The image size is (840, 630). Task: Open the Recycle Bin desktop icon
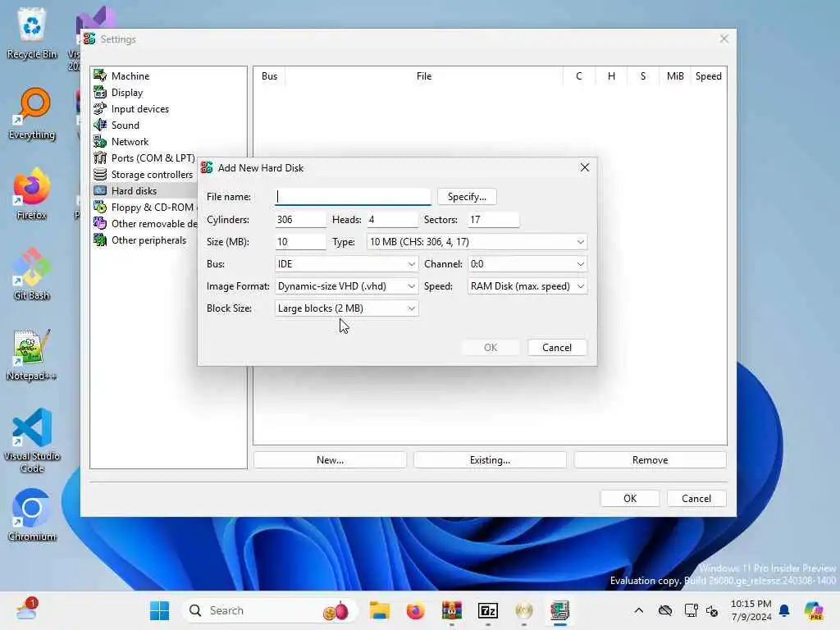click(32, 33)
